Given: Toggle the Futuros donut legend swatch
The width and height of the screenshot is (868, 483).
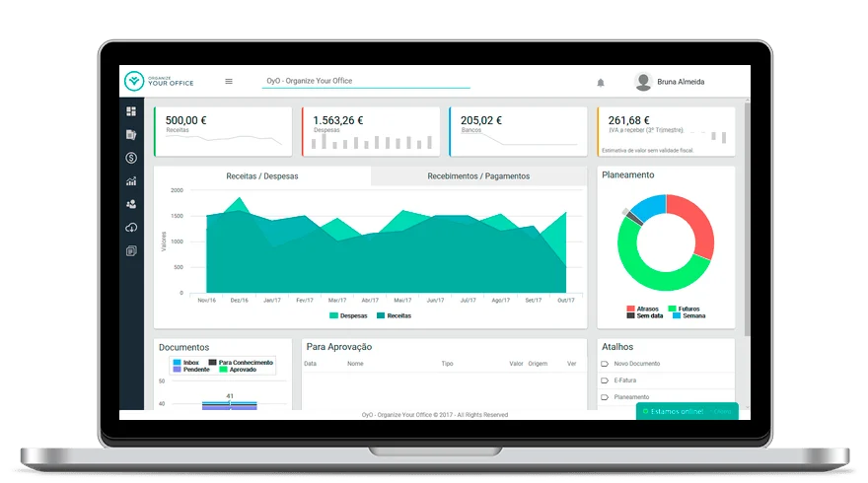Looking at the screenshot, I should click(x=672, y=309).
